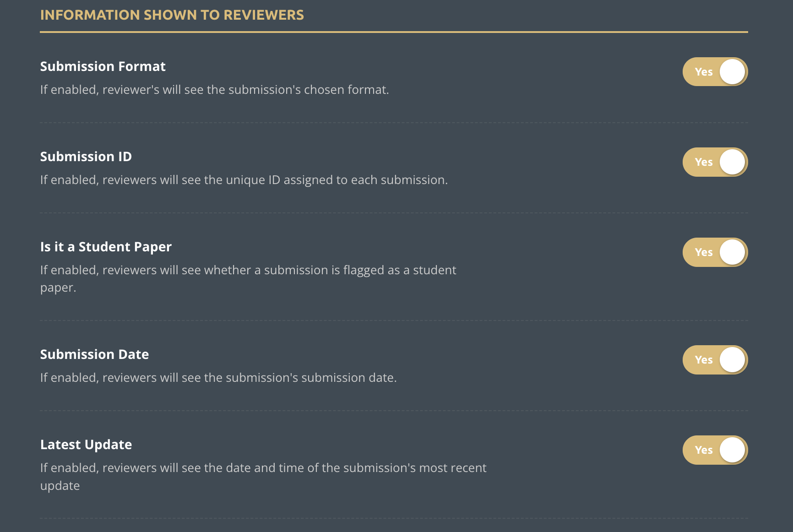Viewport: 793px width, 532px height.
Task: Click the "Yes" label on Latest Update toggle
Action: pos(703,450)
